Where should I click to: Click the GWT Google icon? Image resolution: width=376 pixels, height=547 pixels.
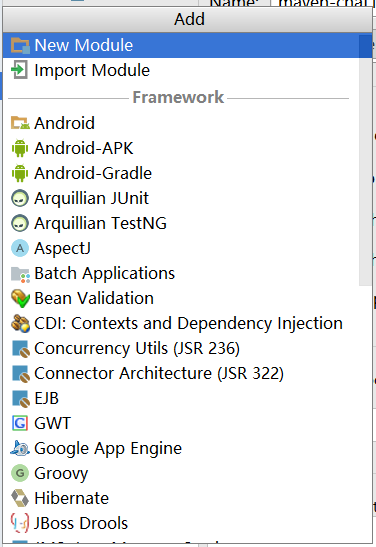tap(20, 423)
